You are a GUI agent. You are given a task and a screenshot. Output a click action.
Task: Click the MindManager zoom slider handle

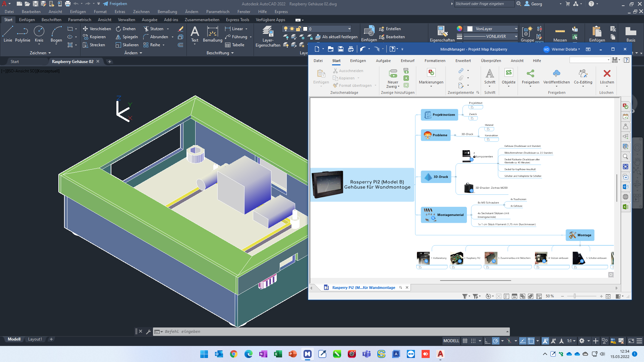[x=575, y=296]
